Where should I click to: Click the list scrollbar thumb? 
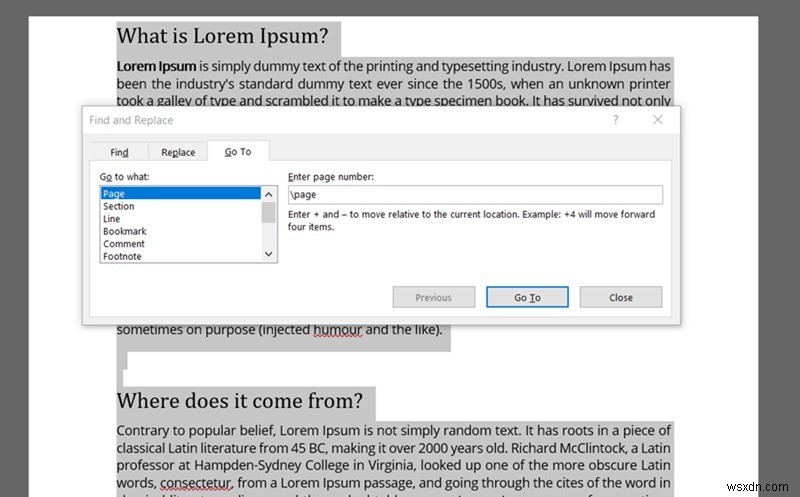[268, 213]
